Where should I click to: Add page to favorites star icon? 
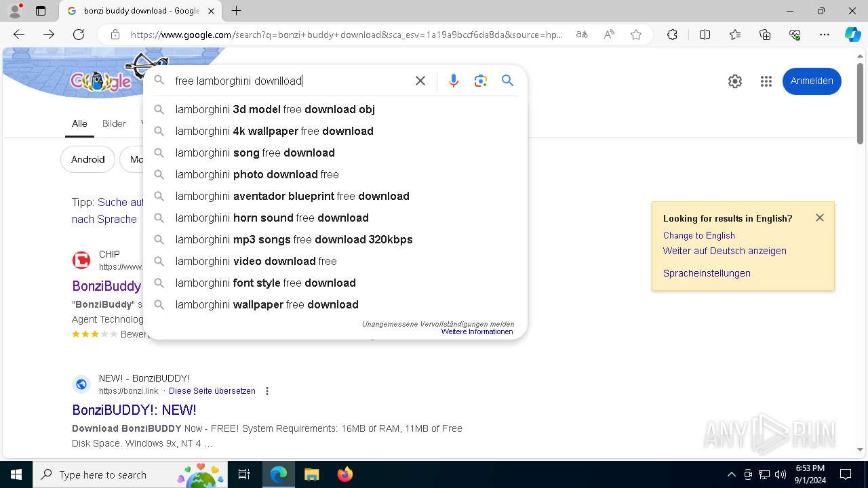tap(636, 35)
